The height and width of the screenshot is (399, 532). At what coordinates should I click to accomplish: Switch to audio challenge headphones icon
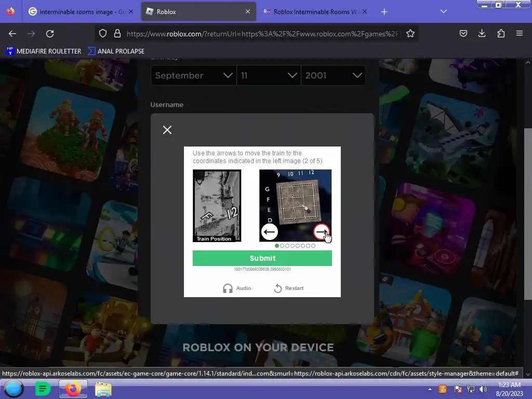(x=228, y=288)
